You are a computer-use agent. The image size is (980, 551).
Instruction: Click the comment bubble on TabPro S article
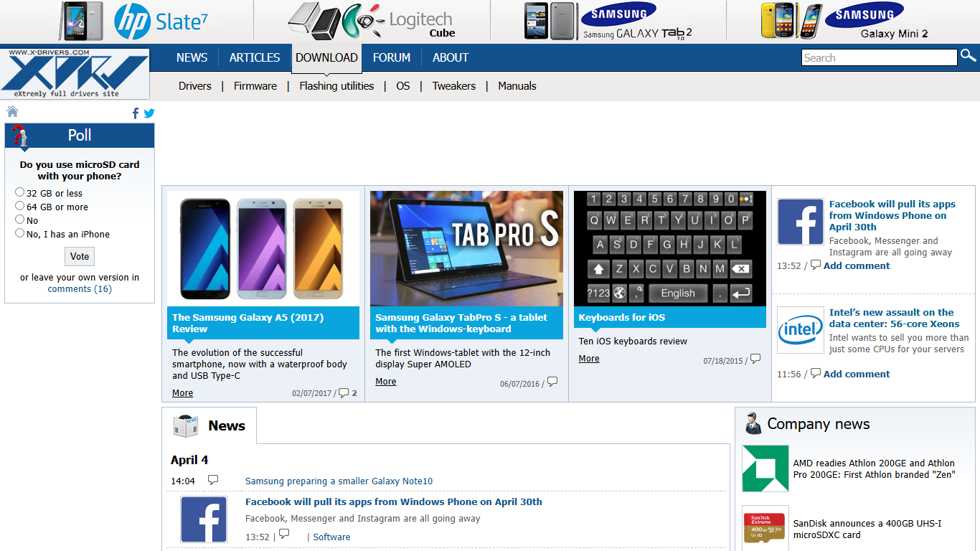click(552, 382)
